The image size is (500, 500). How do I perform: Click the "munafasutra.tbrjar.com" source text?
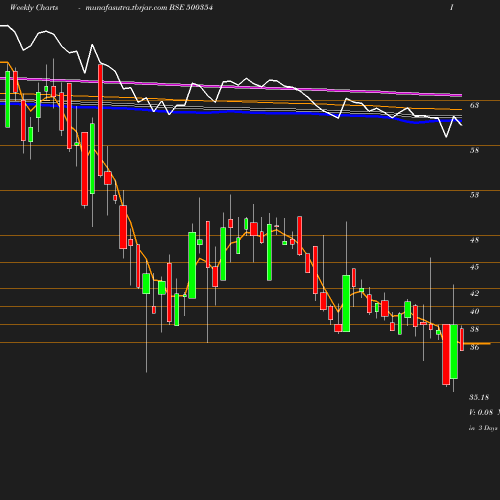click(126, 8)
